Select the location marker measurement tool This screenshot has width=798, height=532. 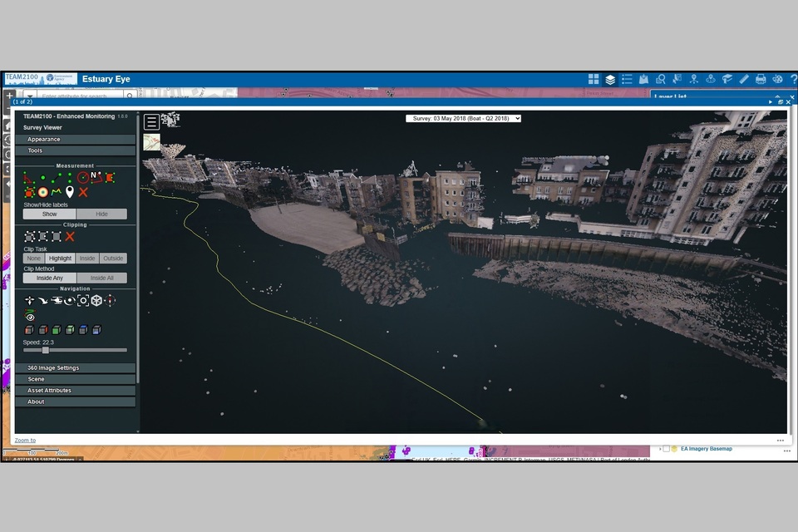point(70,192)
